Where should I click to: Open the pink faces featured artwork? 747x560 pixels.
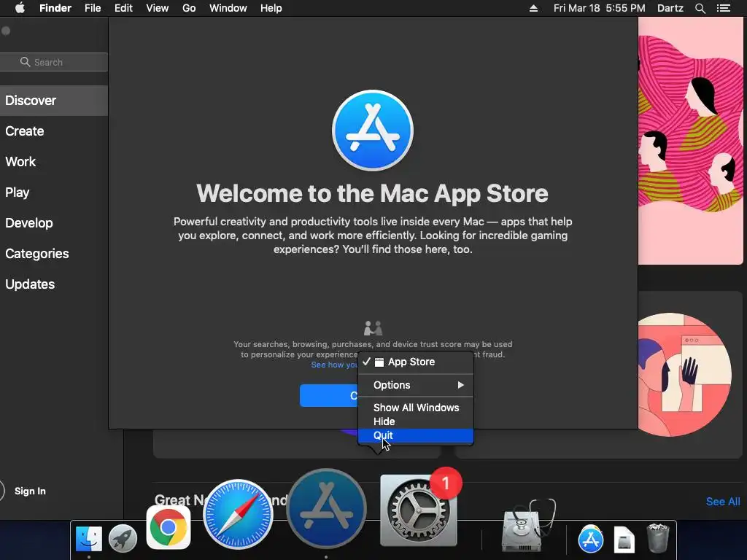(690, 141)
